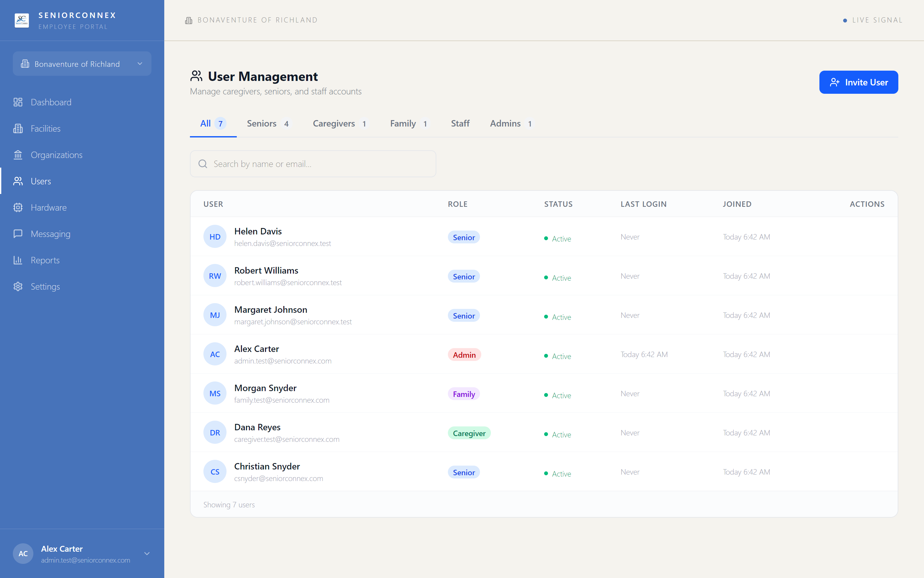Click Never last login for Robert Williams

point(630,276)
